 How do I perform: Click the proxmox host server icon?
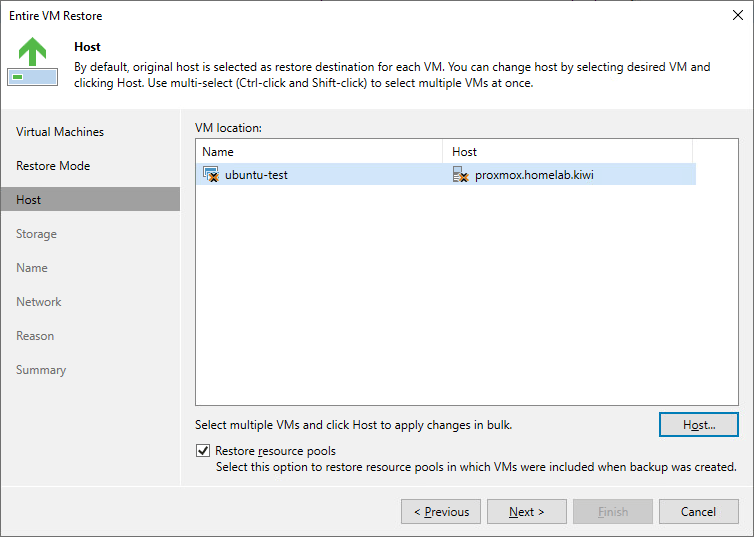(460, 175)
